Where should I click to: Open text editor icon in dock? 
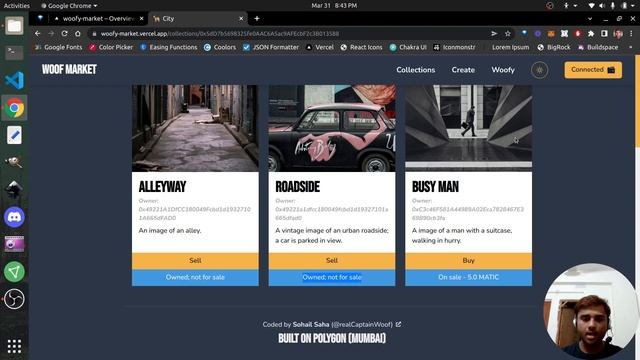pos(14,135)
